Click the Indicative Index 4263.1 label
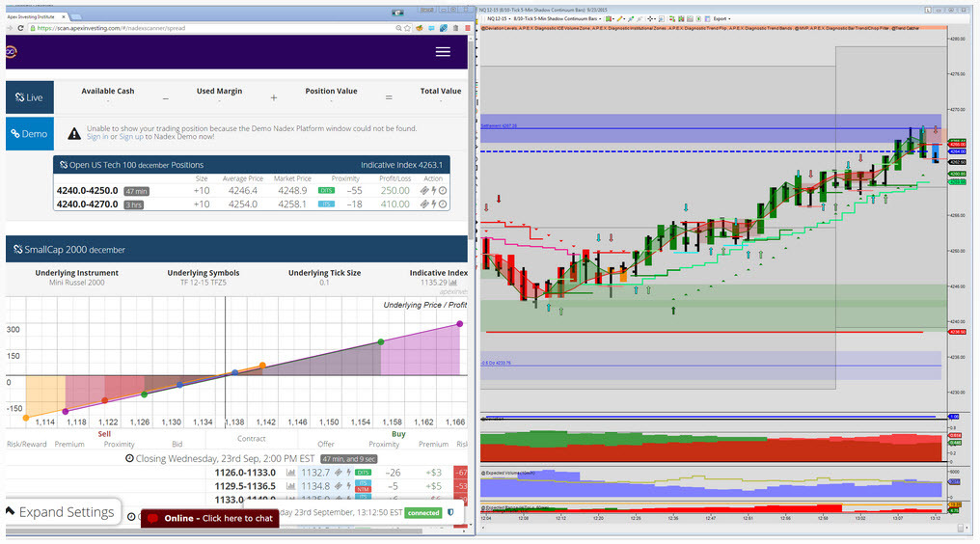980x544 pixels. pyautogui.click(x=401, y=165)
